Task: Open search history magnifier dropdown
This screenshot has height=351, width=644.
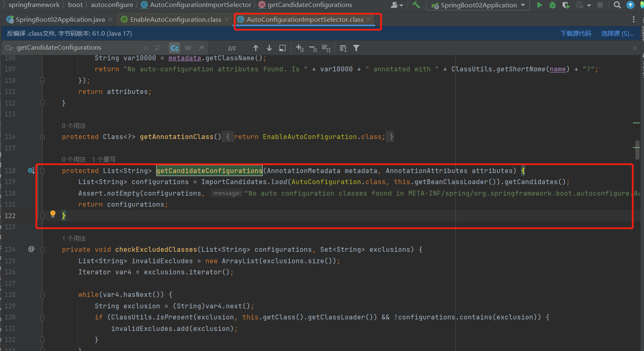Action: pyautogui.click(x=9, y=48)
